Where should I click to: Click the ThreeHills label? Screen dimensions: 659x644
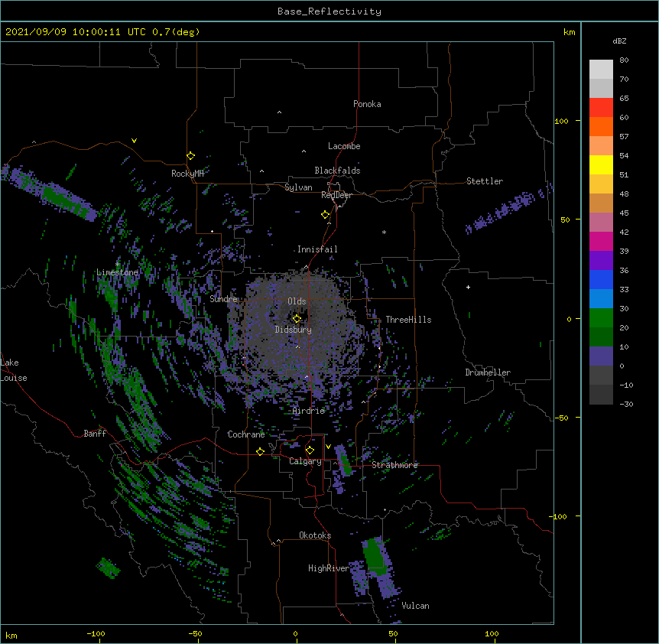click(x=408, y=320)
